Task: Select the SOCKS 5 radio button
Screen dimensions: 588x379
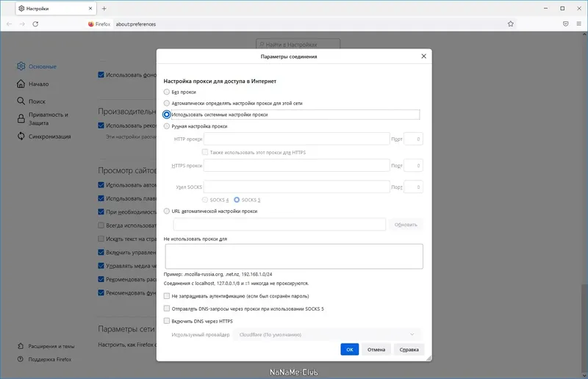Action: (x=237, y=200)
